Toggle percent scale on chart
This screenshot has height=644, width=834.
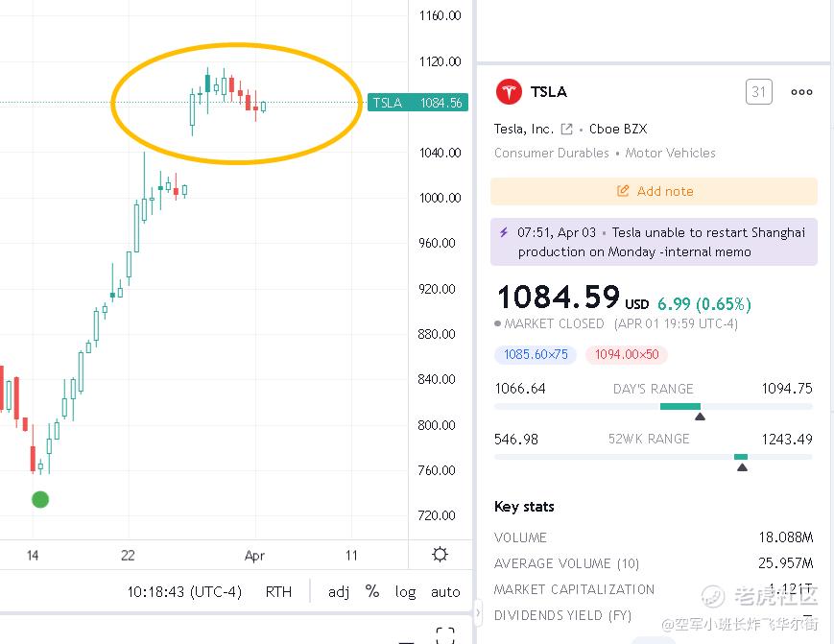(x=372, y=591)
